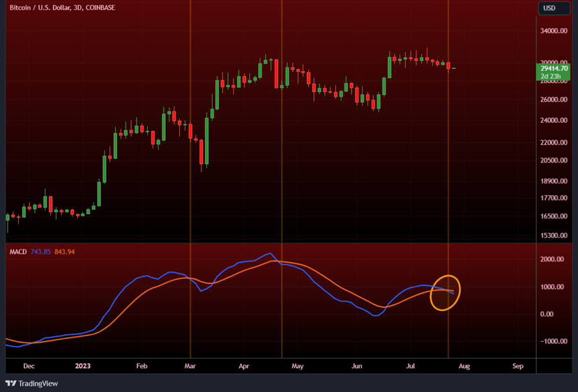
Task: Click the tall red candle in mid-April
Action: click(x=277, y=73)
